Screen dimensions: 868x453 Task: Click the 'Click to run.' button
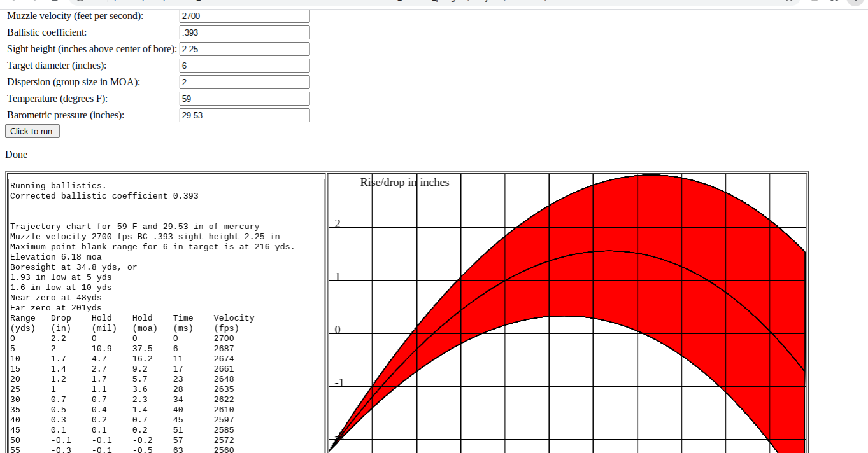pyautogui.click(x=32, y=131)
